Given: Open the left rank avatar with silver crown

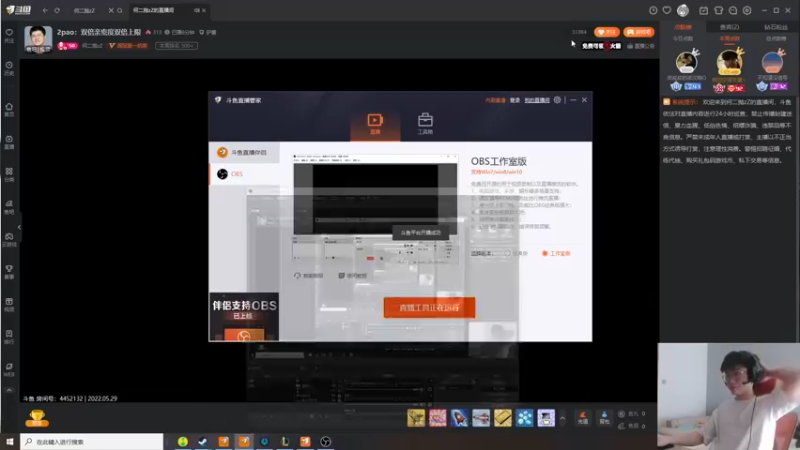Looking at the screenshot, I should coord(687,62).
